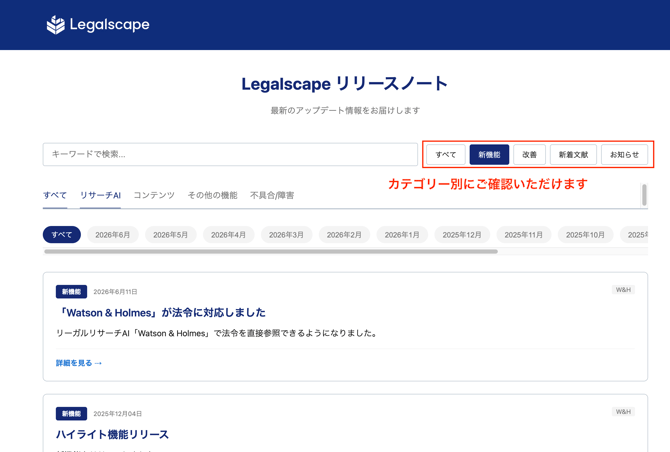
Task: Switch to the すべて product tab
Action: tap(55, 196)
